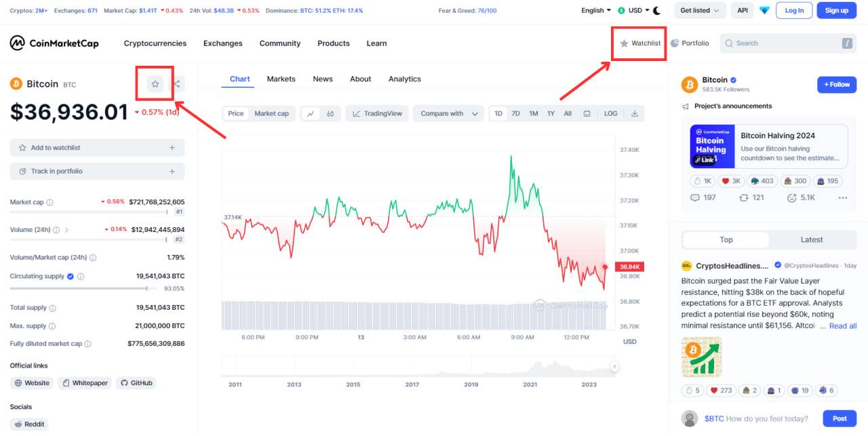Click Read all on CryptosHeadlines post
This screenshot has height=436, width=868.
(843, 326)
